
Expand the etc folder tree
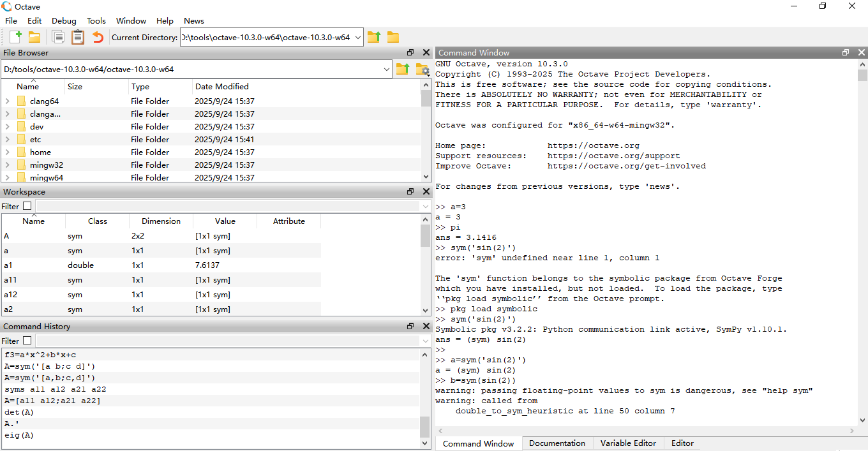pyautogui.click(x=7, y=139)
